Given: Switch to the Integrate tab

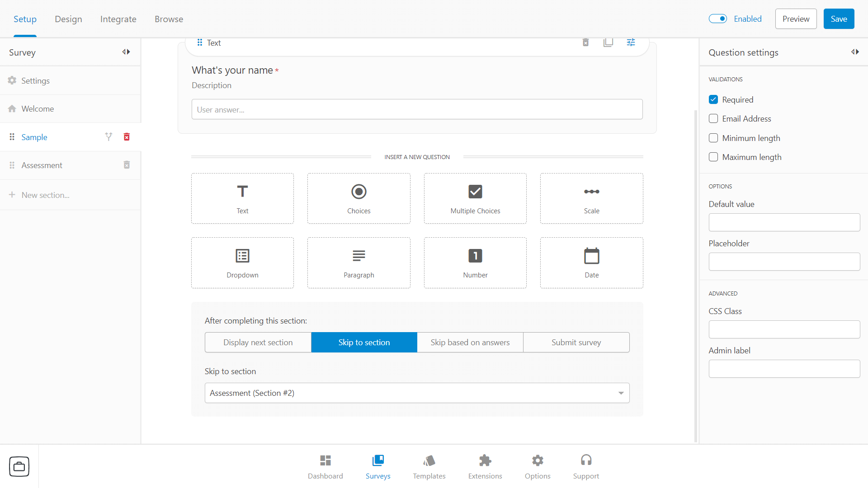Looking at the screenshot, I should [x=118, y=19].
